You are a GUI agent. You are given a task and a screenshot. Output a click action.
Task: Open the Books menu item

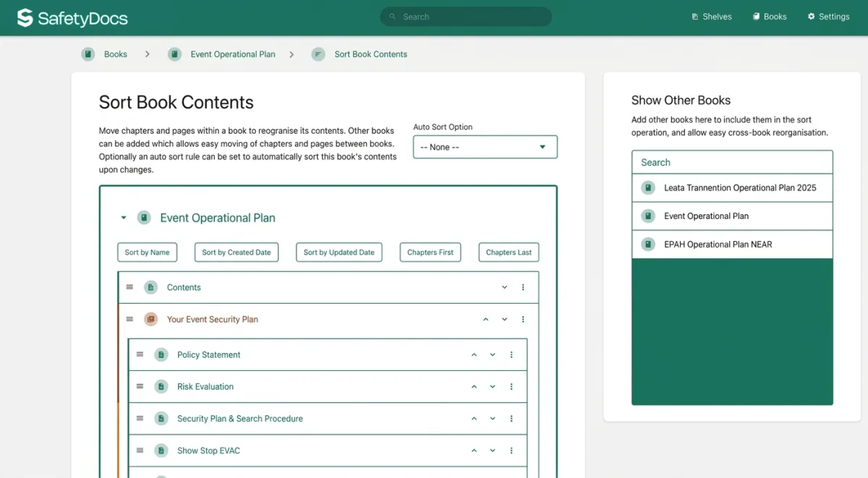click(770, 17)
